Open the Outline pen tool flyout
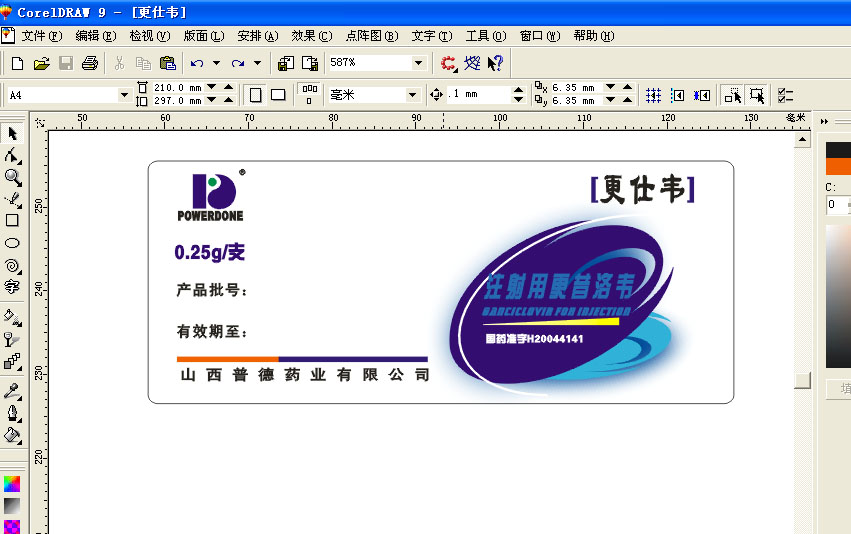Viewport: 851px width, 534px height. (12, 414)
